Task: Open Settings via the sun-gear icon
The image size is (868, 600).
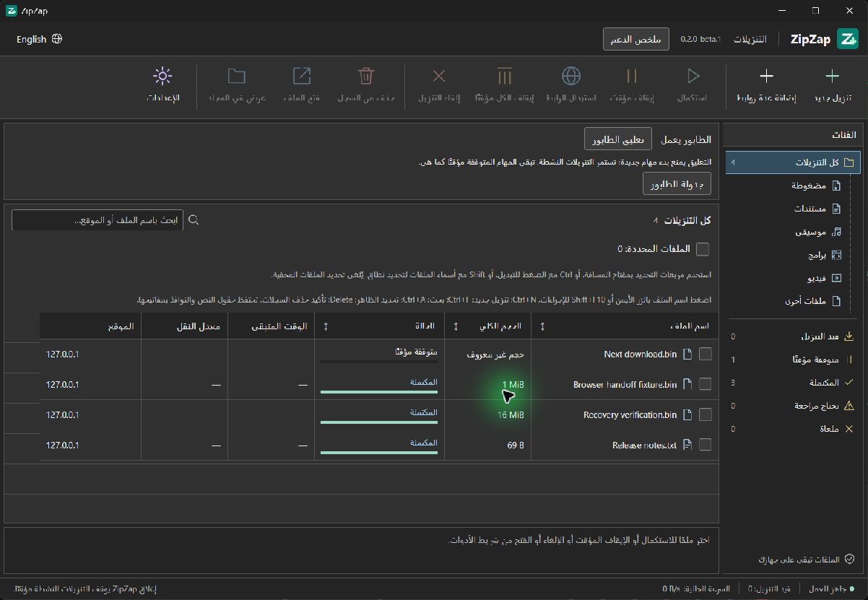Action: pyautogui.click(x=163, y=76)
